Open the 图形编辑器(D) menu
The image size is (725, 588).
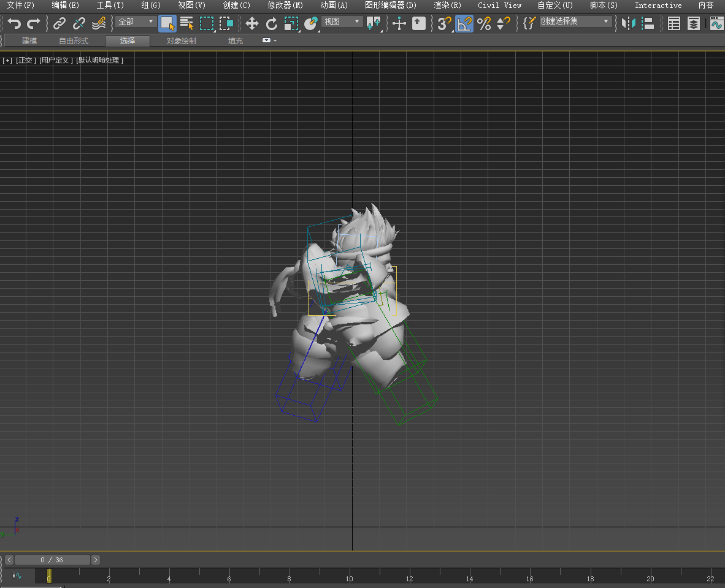(x=390, y=5)
